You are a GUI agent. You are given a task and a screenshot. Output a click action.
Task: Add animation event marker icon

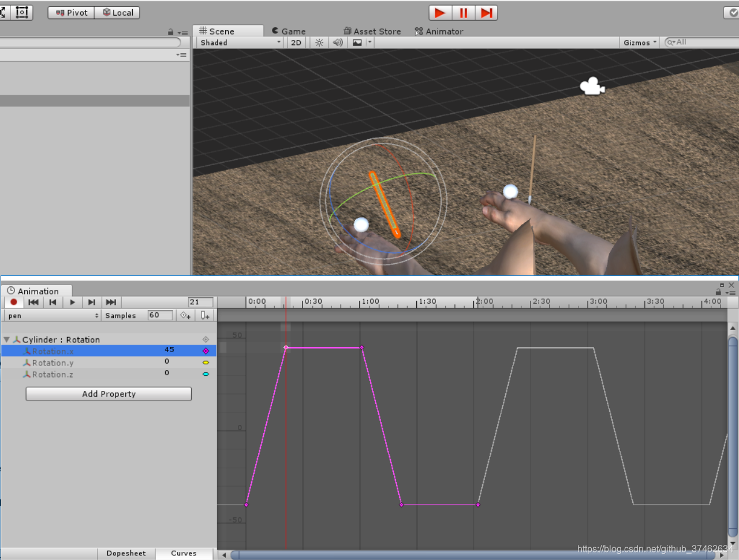(x=205, y=315)
